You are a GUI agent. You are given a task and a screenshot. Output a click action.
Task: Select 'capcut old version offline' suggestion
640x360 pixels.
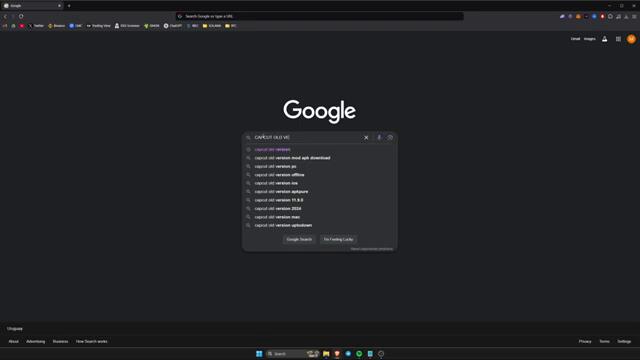point(320,175)
